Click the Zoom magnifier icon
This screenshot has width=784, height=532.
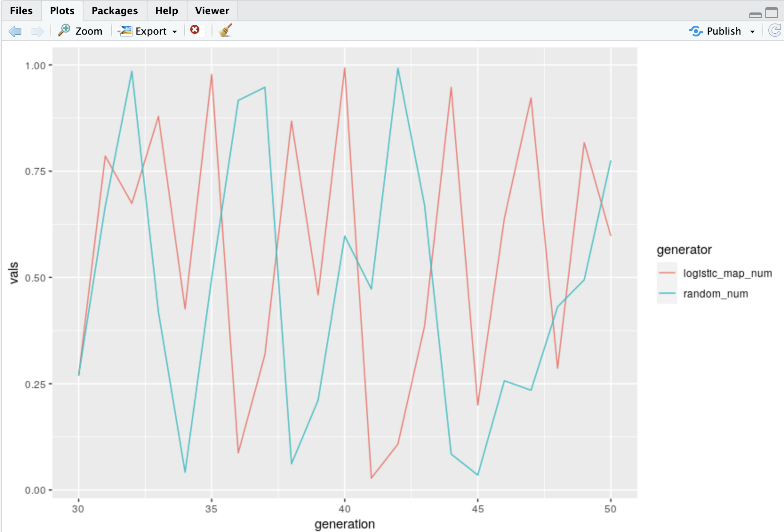(64, 31)
